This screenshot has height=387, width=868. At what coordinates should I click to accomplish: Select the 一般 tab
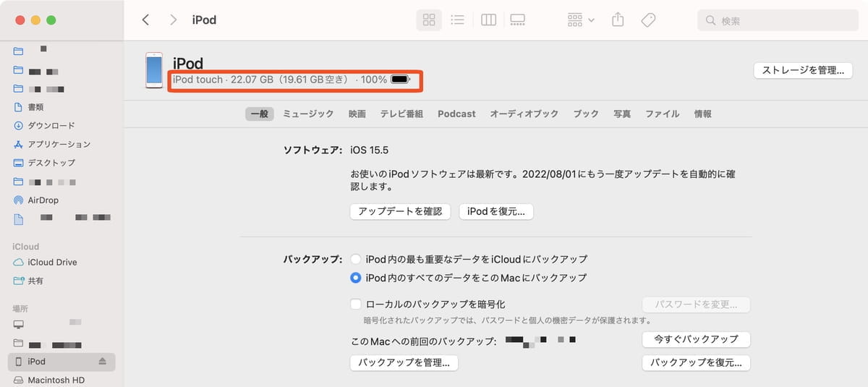[259, 114]
